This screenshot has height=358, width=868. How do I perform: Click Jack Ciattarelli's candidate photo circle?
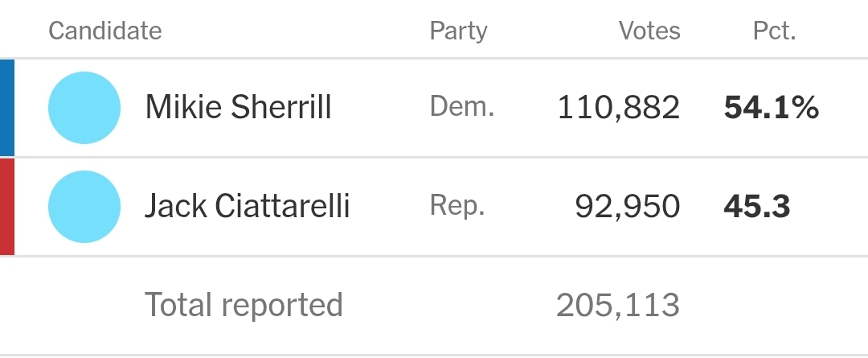point(84,208)
